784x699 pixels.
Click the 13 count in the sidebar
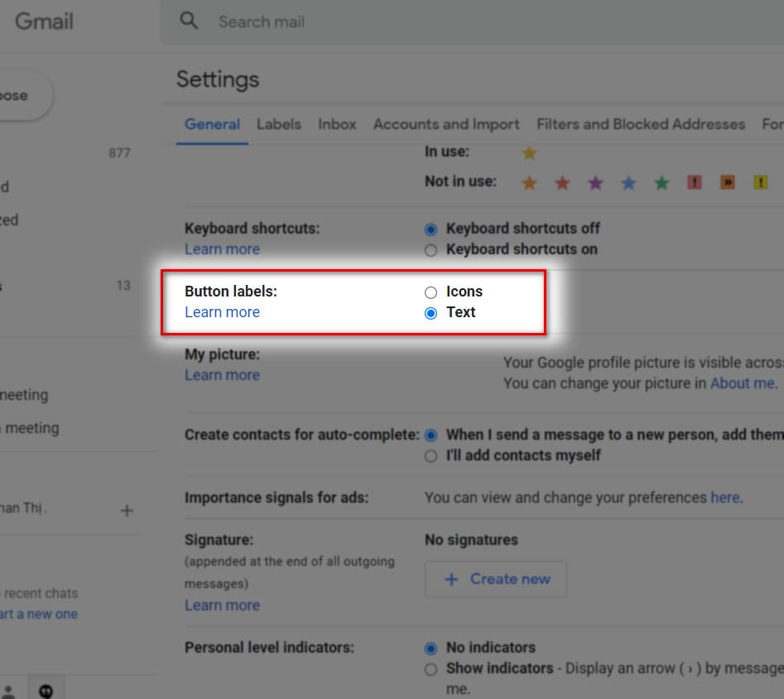(123, 286)
